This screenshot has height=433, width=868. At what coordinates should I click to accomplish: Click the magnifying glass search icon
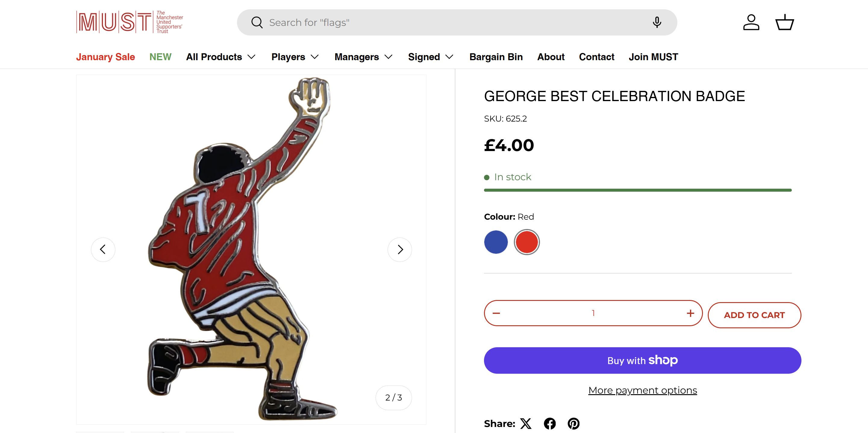click(x=257, y=23)
